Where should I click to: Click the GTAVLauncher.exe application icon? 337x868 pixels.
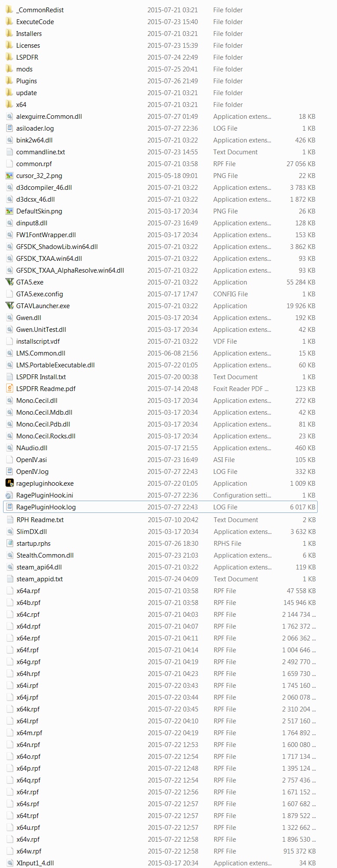9,306
